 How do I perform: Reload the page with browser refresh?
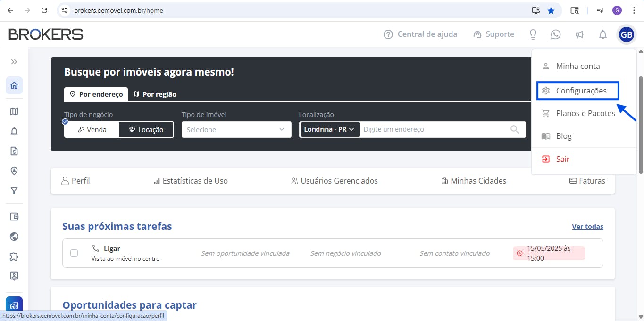coord(44,10)
